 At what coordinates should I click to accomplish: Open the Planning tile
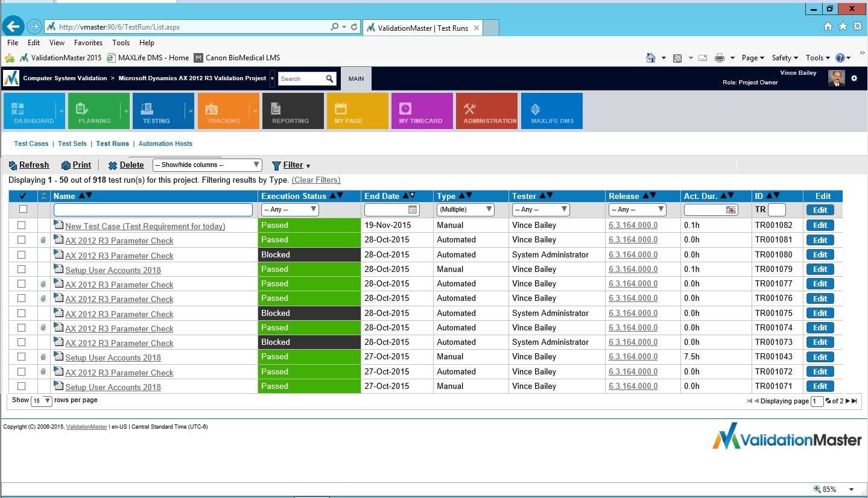point(98,111)
